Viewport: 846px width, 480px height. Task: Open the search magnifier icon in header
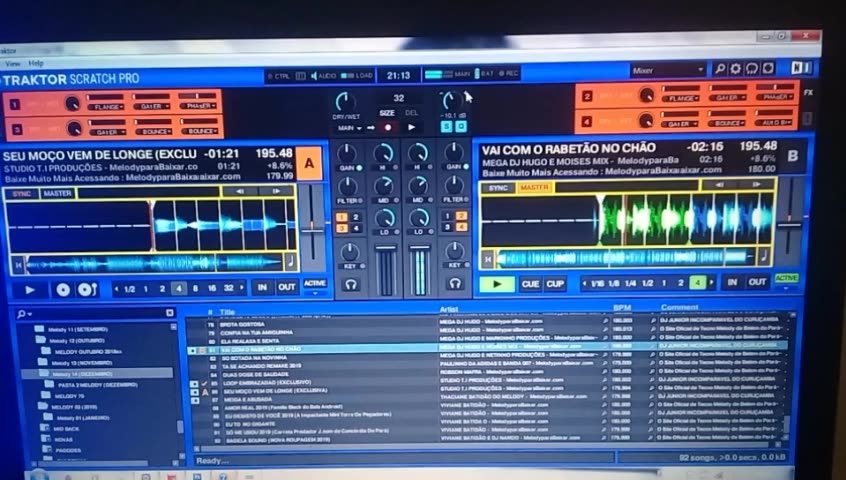(x=720, y=69)
